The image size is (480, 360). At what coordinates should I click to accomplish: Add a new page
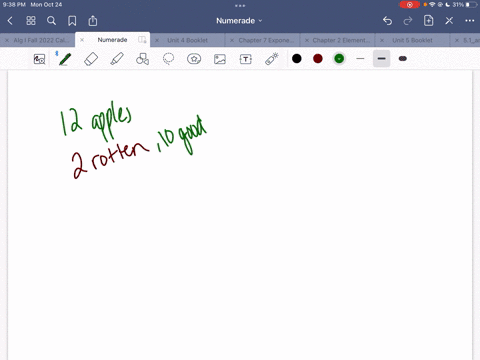point(428,21)
